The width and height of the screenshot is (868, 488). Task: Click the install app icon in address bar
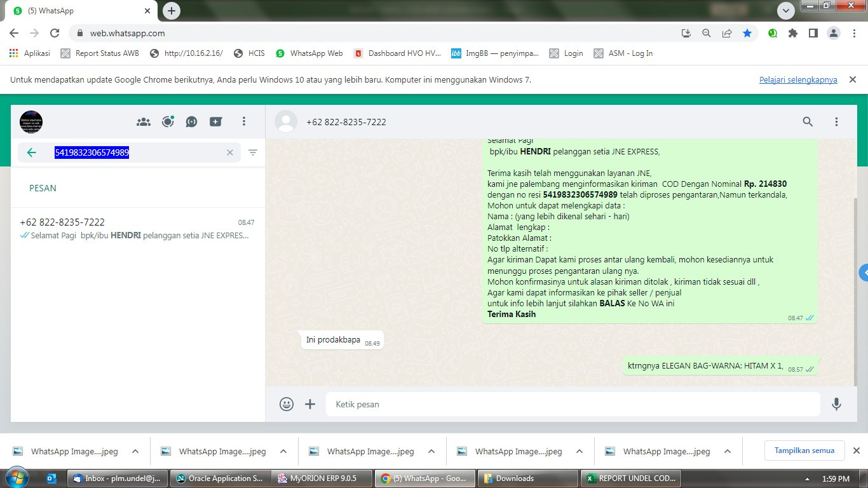[686, 33]
